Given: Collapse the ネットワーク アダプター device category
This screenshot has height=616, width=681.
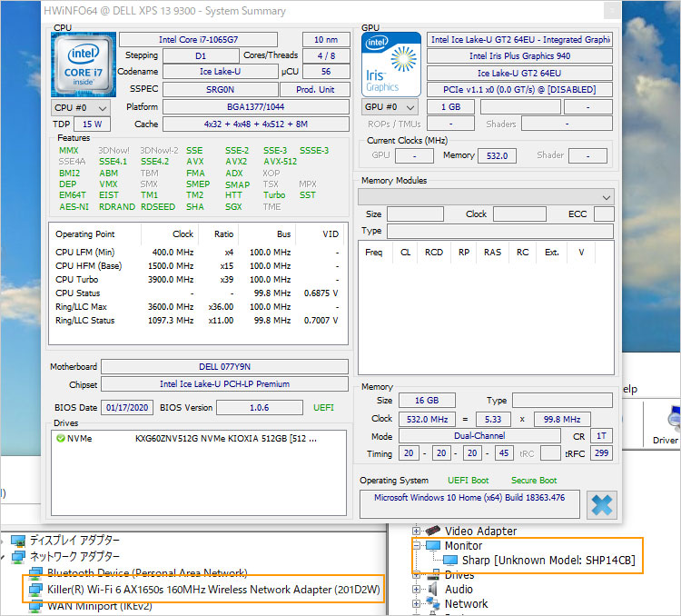Looking at the screenshot, I should (3, 557).
